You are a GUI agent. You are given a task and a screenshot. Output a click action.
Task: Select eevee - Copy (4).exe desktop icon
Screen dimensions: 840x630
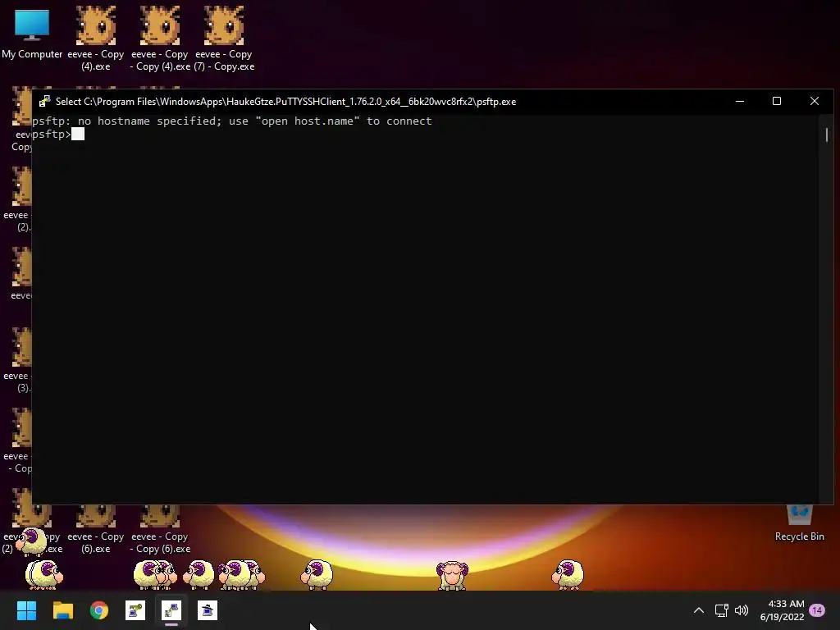point(96,38)
